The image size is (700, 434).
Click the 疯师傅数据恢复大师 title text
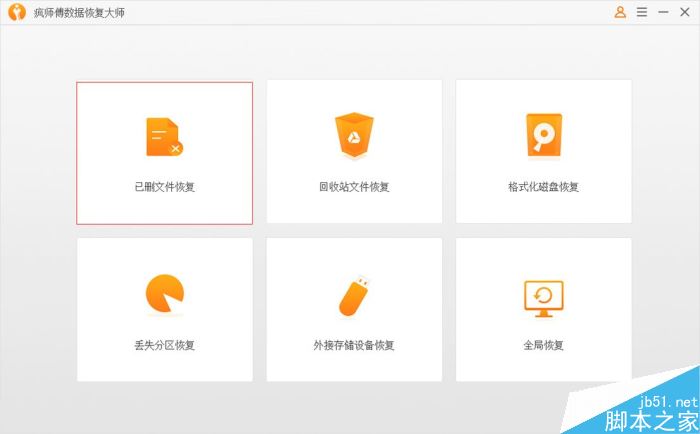pyautogui.click(x=79, y=13)
